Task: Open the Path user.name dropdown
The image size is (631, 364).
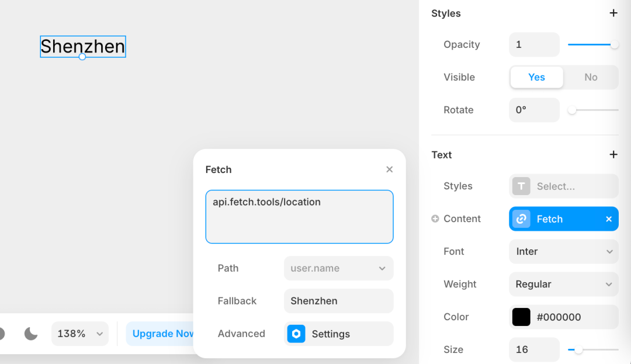Action: [338, 268]
